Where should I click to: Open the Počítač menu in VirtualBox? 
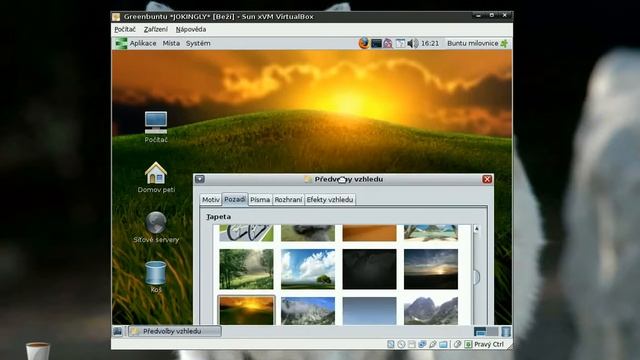click(x=125, y=29)
